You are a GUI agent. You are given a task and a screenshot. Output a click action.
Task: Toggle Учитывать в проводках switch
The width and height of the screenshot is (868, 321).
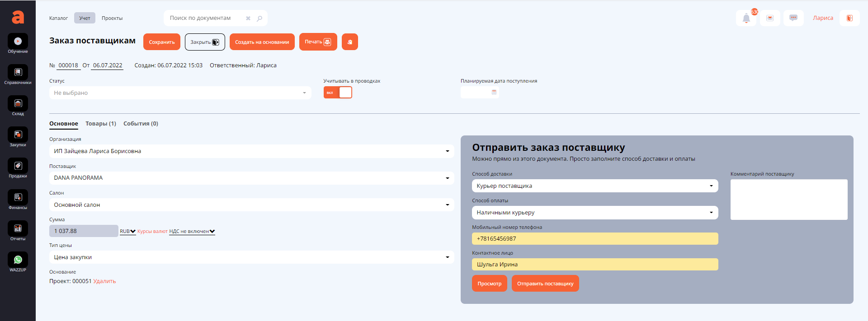click(338, 93)
